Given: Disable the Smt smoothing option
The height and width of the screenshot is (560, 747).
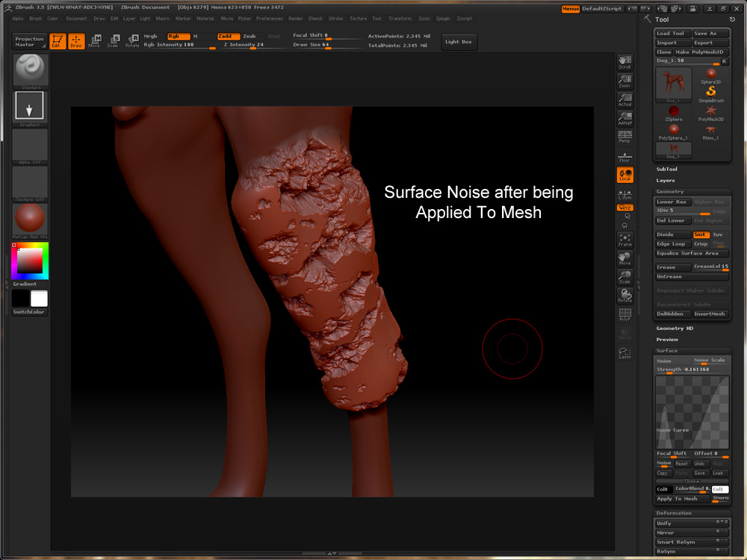Looking at the screenshot, I should click(x=700, y=234).
